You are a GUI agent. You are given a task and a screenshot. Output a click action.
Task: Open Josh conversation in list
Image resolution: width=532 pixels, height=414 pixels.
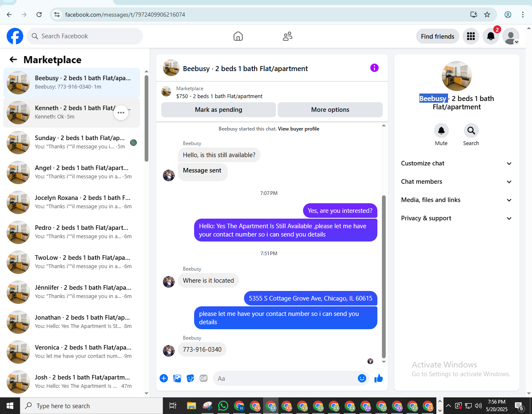[x=71, y=382]
